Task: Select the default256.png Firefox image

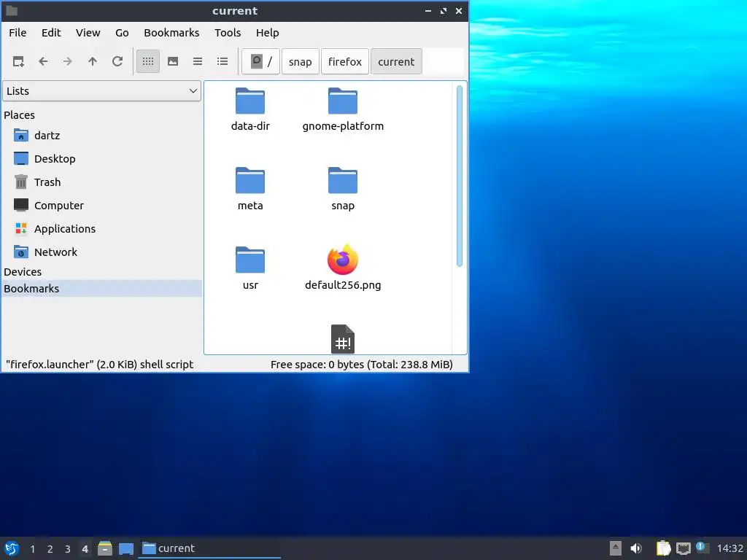Action: [x=343, y=268]
